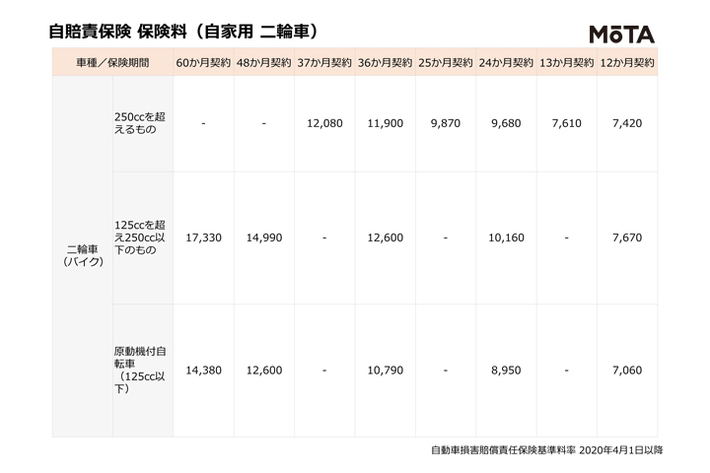The width and height of the screenshot is (710, 473).
Task: Select the 13か月契約 column header
Action: [566, 62]
